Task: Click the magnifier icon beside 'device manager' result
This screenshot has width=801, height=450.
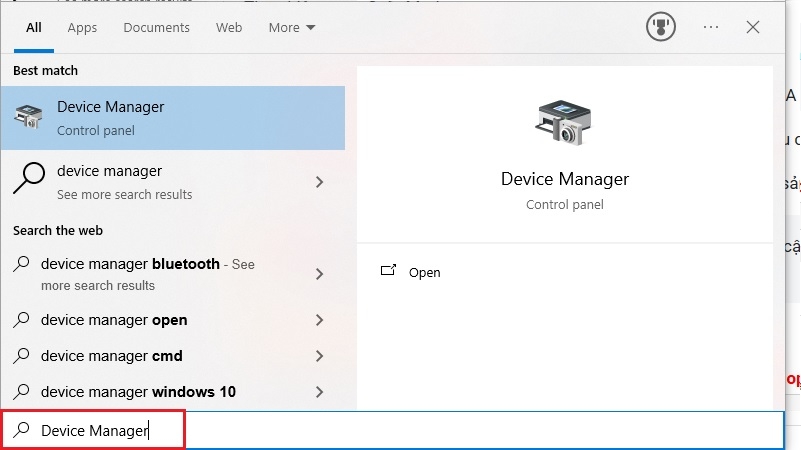Action: (29, 178)
